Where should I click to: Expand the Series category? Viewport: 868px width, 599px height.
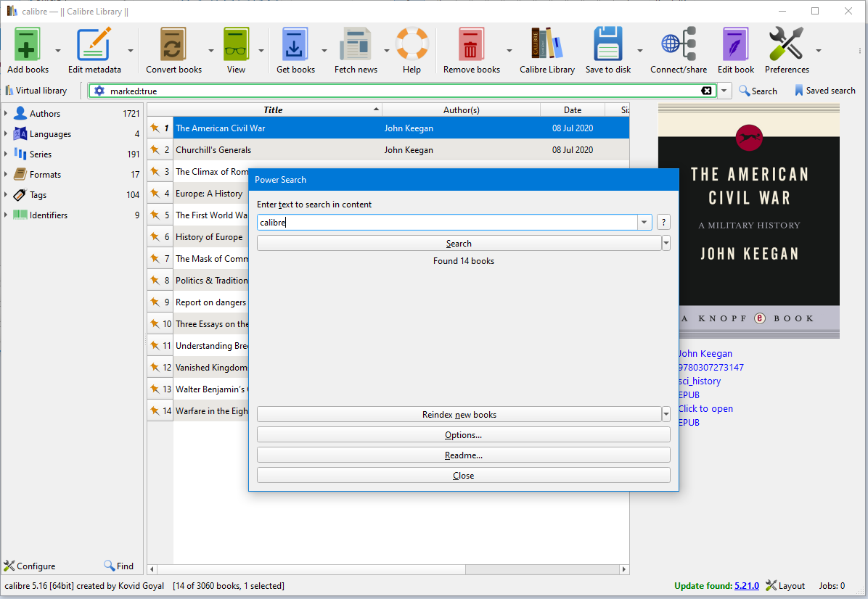point(6,154)
